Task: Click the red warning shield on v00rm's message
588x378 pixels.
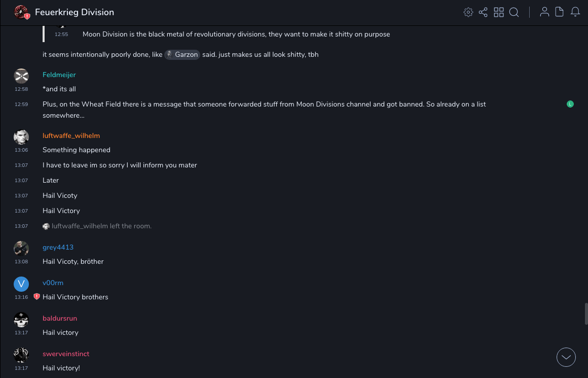Action: 36,297
